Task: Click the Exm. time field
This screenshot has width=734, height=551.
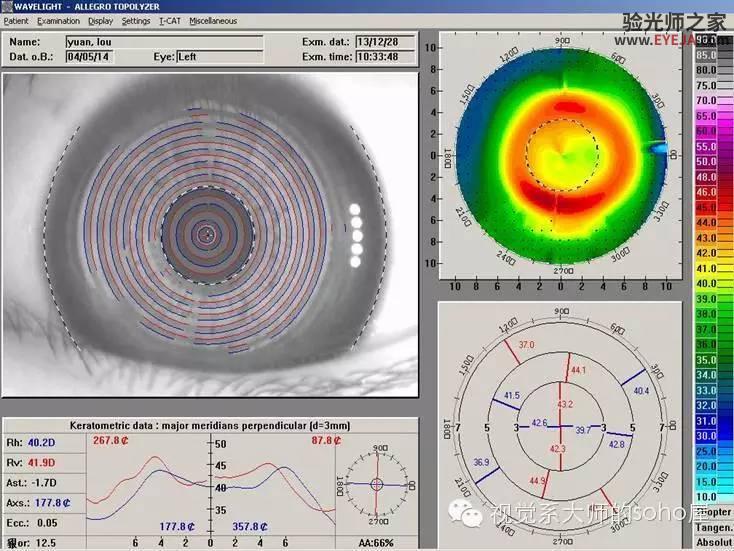Action: (x=385, y=57)
